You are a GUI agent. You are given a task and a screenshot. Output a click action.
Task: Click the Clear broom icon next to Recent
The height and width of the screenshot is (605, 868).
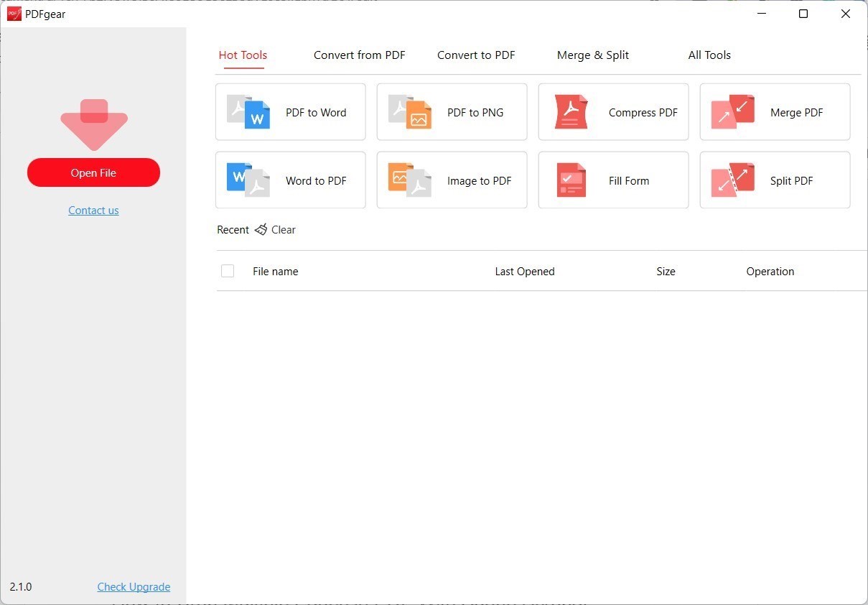click(x=260, y=229)
